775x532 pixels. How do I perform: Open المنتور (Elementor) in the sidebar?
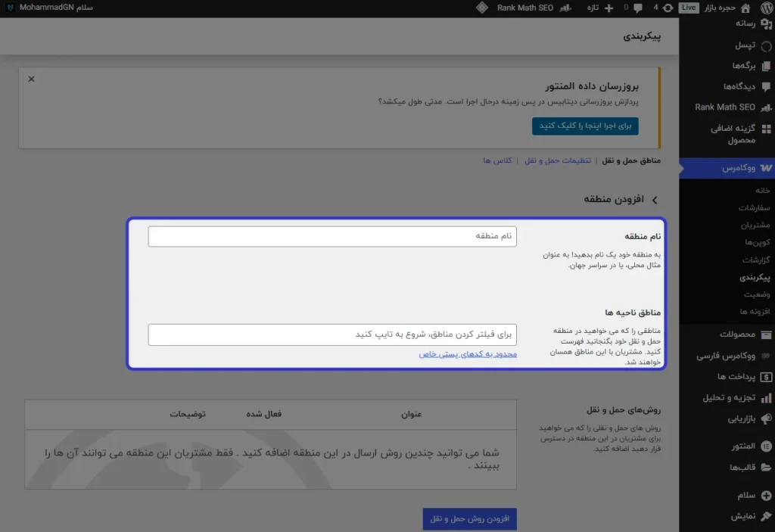point(766,445)
